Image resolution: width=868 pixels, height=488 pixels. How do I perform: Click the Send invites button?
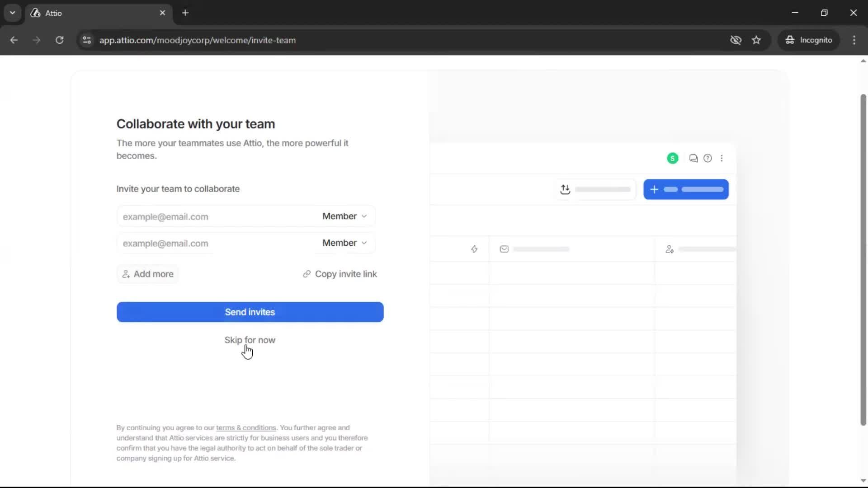(x=250, y=312)
